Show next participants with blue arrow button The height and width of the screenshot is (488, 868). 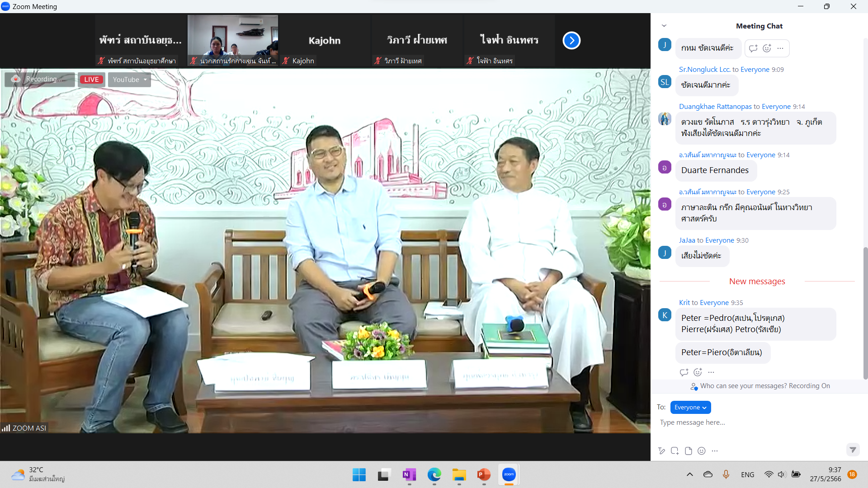click(571, 41)
